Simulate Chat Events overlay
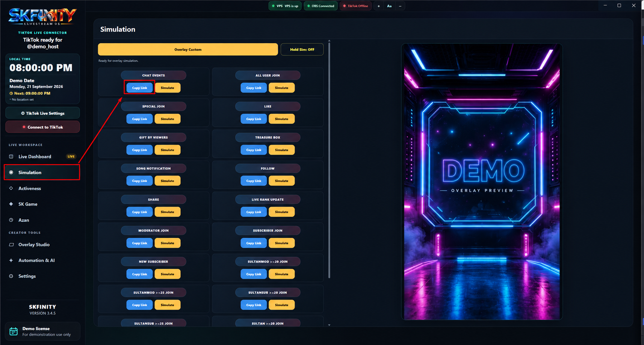Viewport: 644px width, 345px height. pyautogui.click(x=168, y=88)
